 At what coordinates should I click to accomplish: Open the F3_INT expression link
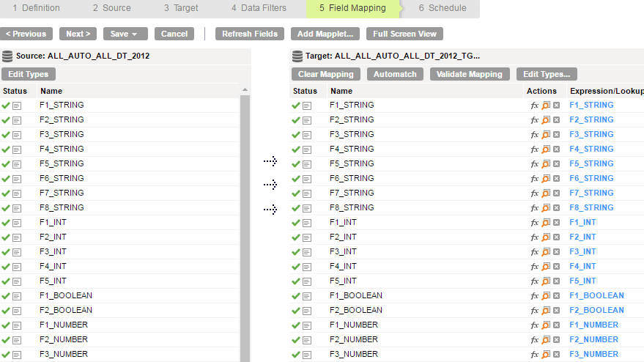click(x=582, y=251)
